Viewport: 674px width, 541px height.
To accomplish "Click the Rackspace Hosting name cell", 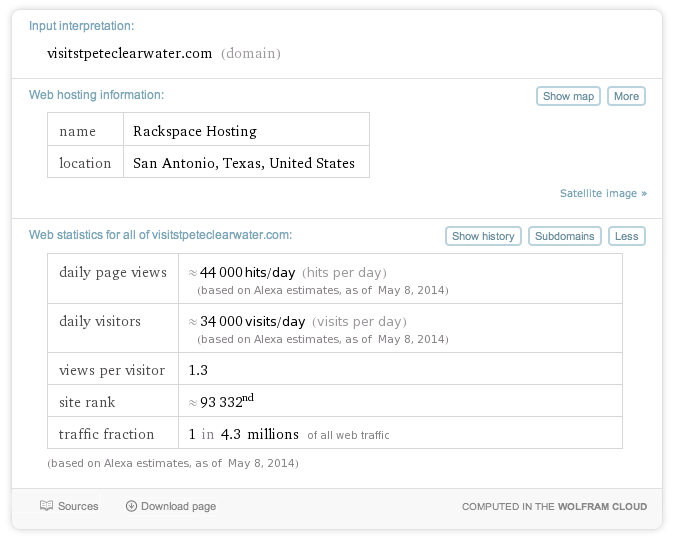I will point(195,131).
